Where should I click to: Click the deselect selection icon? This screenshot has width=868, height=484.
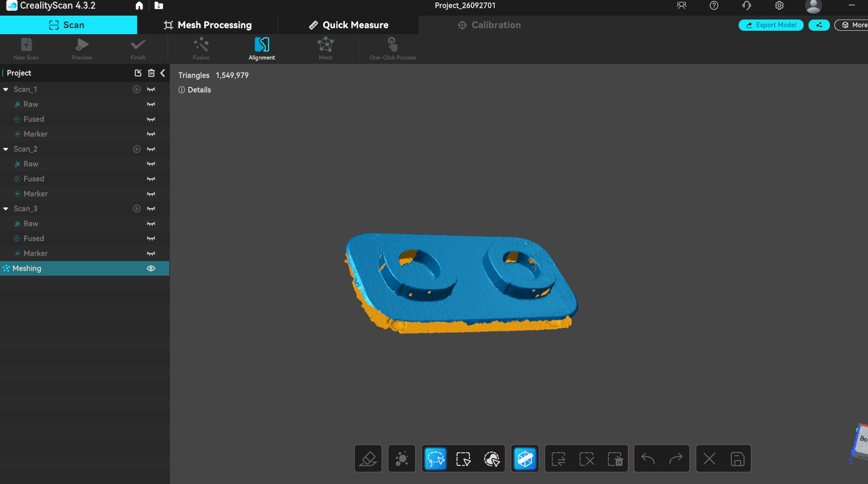(587, 459)
